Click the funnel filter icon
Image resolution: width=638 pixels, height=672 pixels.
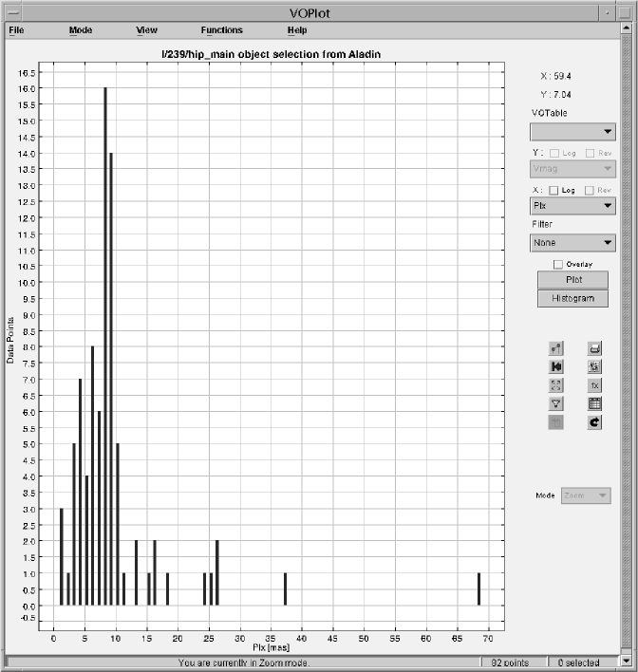click(556, 404)
